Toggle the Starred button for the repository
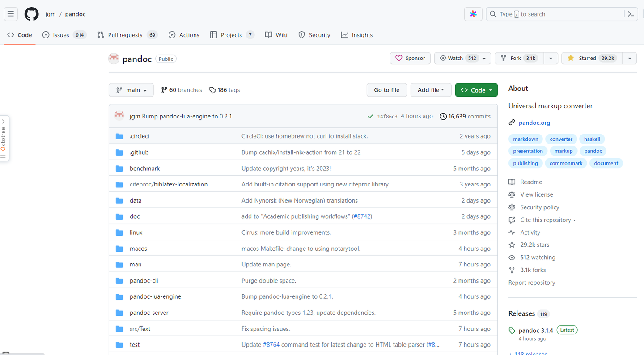The width and height of the screenshot is (644, 355). (x=591, y=58)
